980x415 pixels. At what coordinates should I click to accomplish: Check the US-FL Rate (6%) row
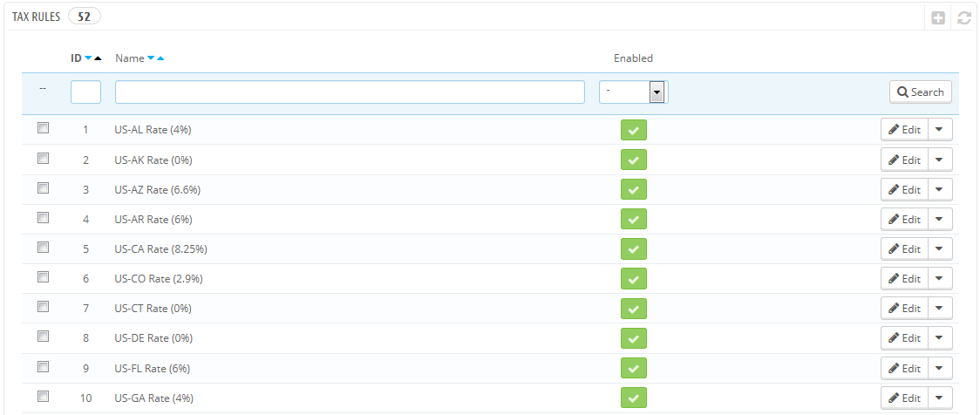43,366
